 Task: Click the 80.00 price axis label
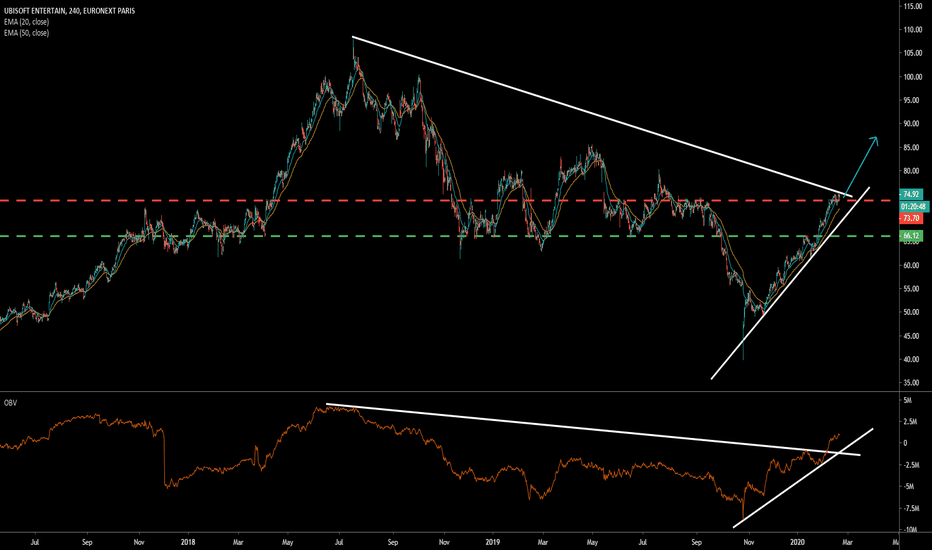pyautogui.click(x=912, y=171)
